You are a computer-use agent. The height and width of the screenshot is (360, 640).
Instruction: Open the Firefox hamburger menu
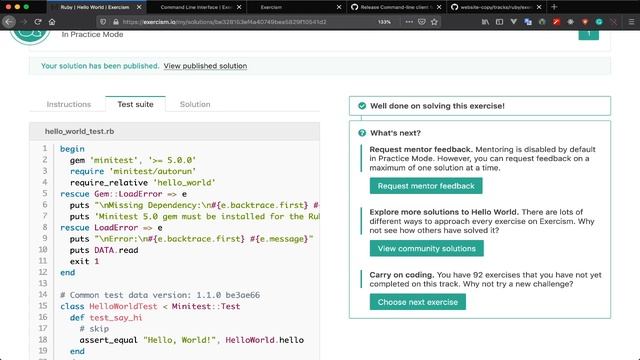[x=631, y=22]
